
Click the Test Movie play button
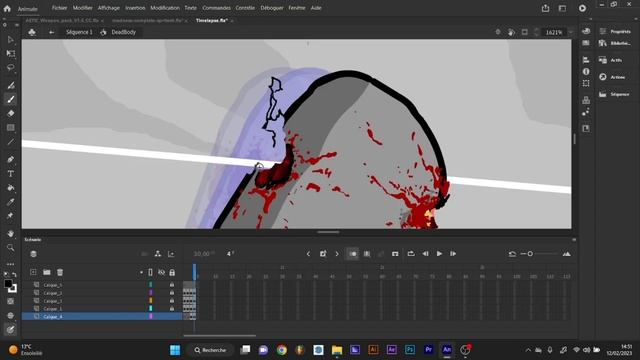(582, 8)
